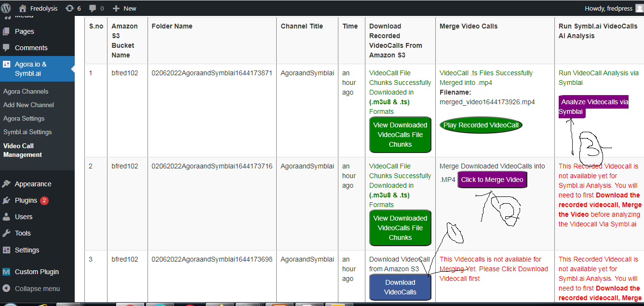The image size is (644, 306).
Task: Open Symbl.ai Settings submenu item
Action: click(x=27, y=132)
